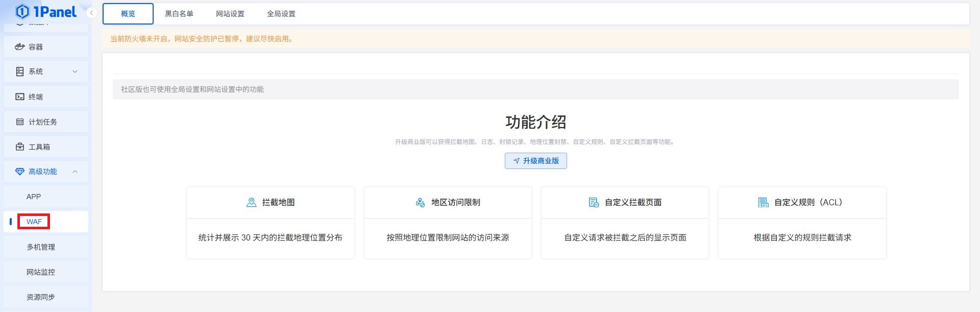The width and height of the screenshot is (980, 312).
Task: Click the 功能介绍 heading
Action: tap(536, 122)
